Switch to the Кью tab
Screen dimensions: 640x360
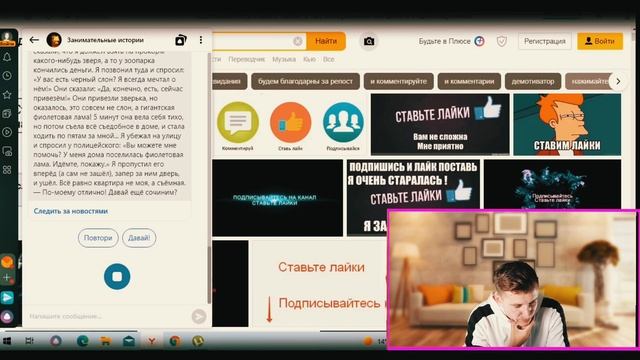[x=309, y=59]
